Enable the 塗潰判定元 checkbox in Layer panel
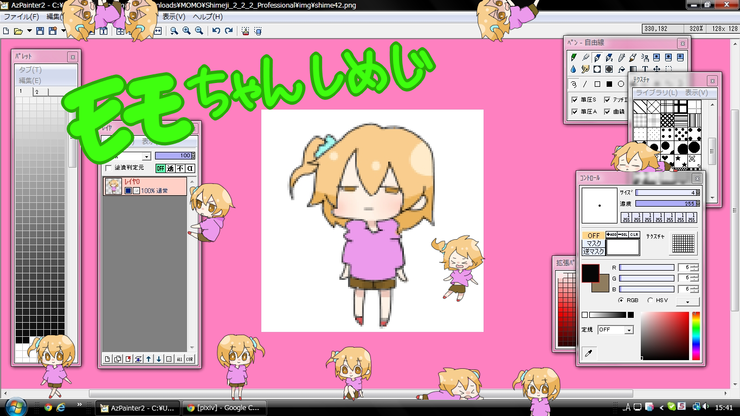 109,168
